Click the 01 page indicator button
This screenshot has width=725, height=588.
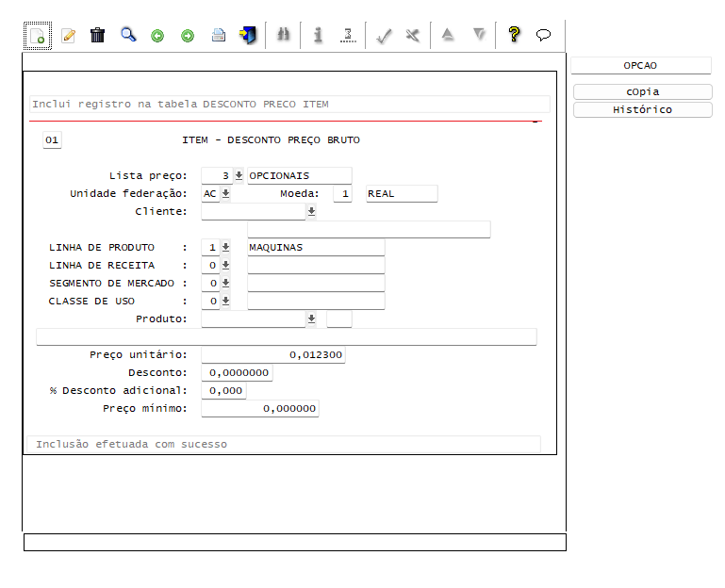[52, 140]
